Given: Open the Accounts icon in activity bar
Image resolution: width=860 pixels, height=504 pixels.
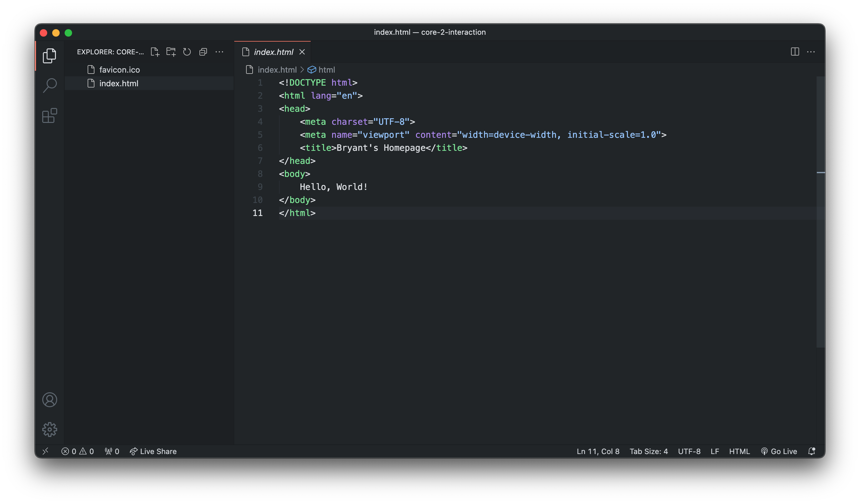Looking at the screenshot, I should click(x=49, y=400).
